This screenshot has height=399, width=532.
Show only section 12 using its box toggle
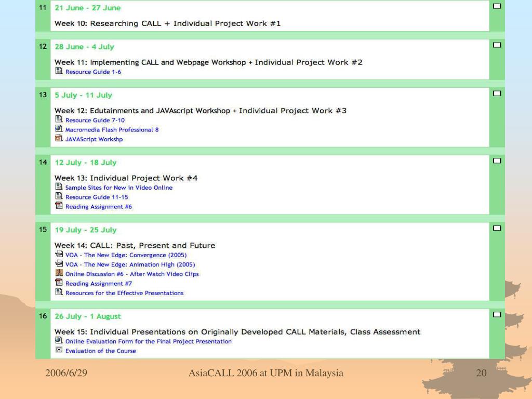497,45
